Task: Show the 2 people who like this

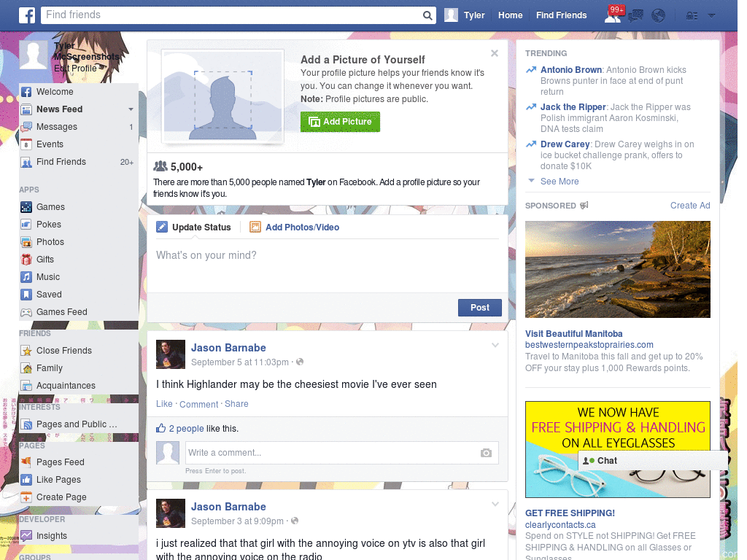Action: (186, 429)
